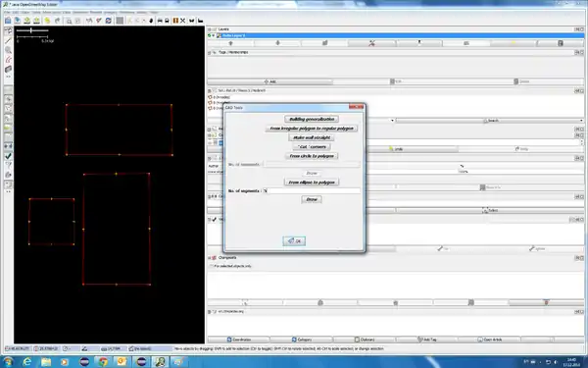Select From irregular polygon to regular polygon
This screenshot has width=588, height=368.
[312, 129]
